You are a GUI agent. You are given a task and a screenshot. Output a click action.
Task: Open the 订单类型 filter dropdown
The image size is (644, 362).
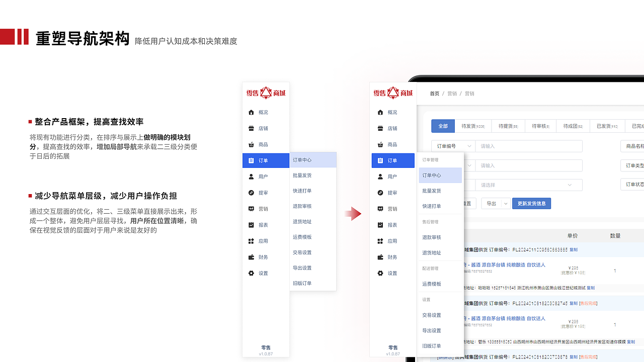point(633,165)
